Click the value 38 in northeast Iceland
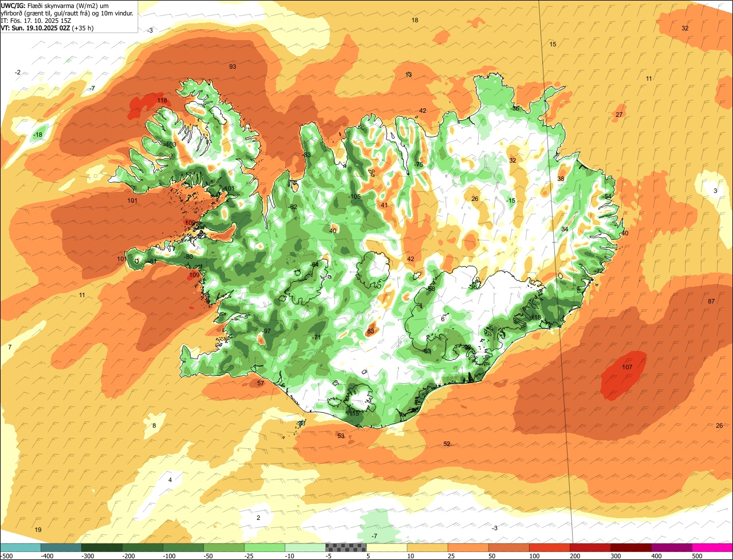Image resolution: width=733 pixels, height=560 pixels. (x=561, y=179)
